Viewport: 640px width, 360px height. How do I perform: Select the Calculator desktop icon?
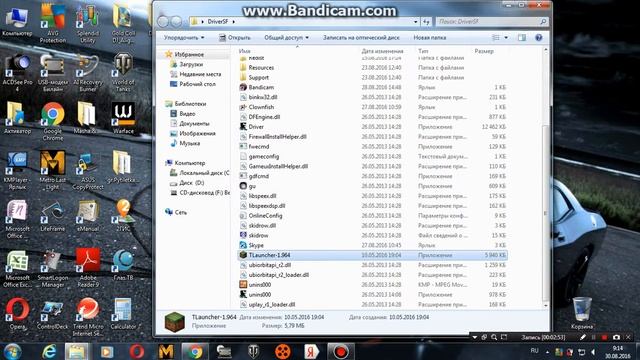(123, 313)
